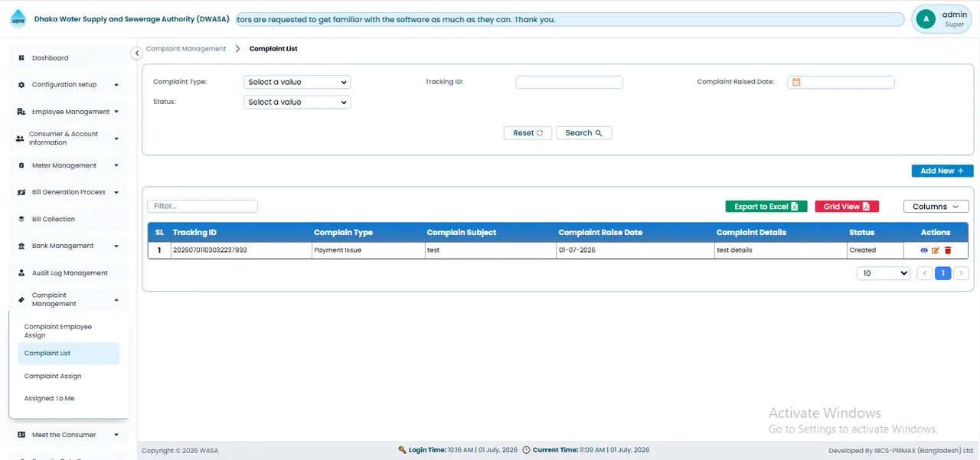Click the next page arrow

point(962,273)
